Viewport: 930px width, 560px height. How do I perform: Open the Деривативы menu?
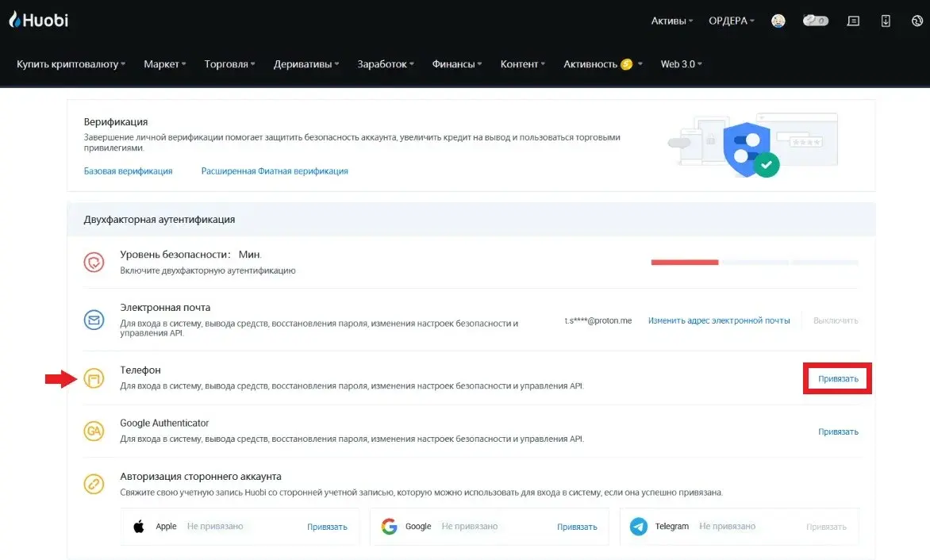tap(306, 64)
